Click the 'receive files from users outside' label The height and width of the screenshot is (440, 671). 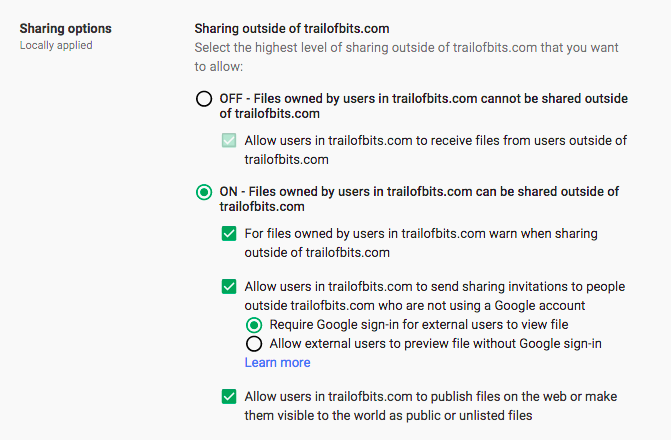[x=436, y=141]
